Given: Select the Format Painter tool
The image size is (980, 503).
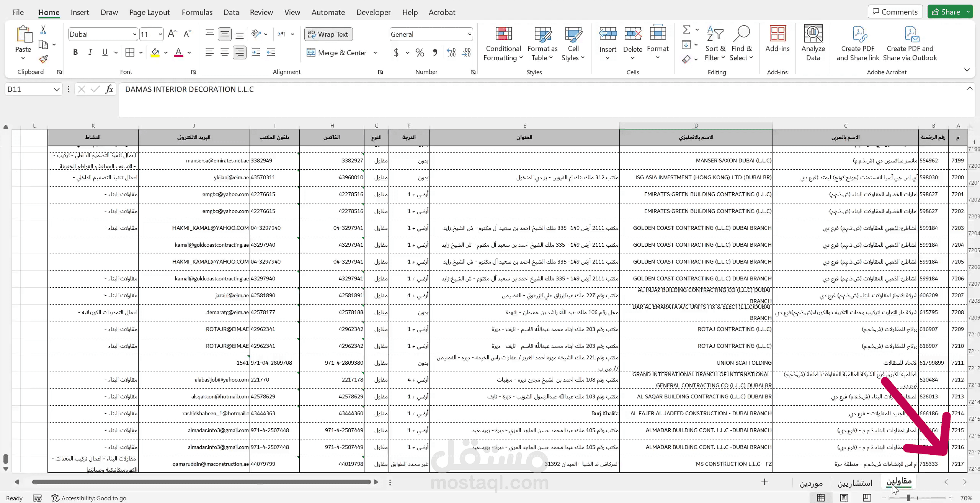Looking at the screenshot, I should tap(43, 59).
